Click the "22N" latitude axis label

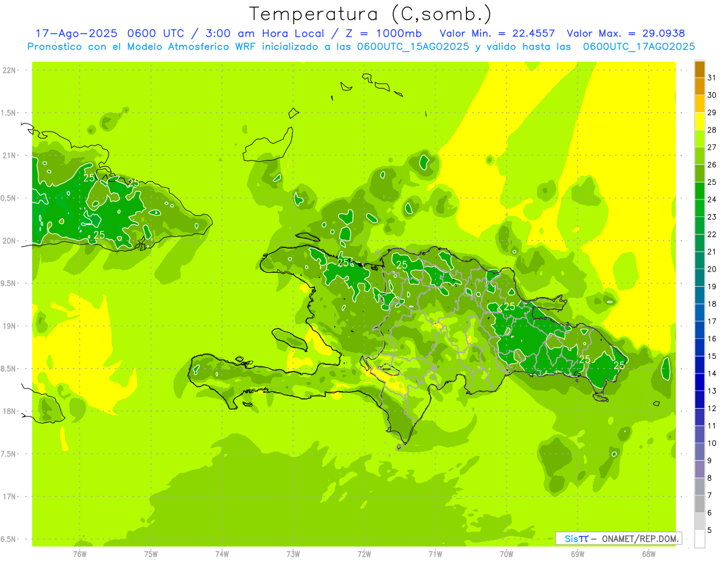tap(9, 70)
